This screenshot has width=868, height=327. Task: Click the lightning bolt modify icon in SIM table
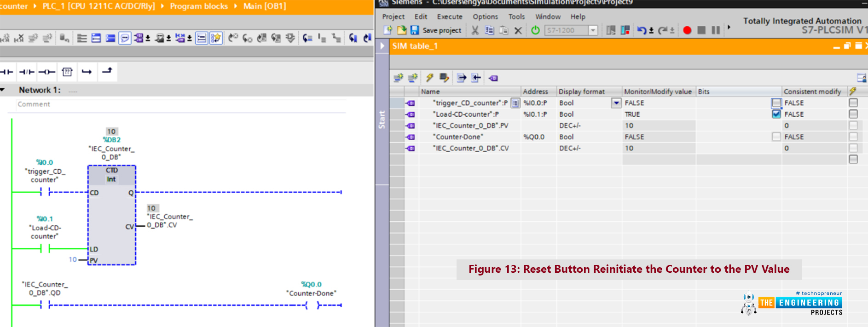[429, 78]
